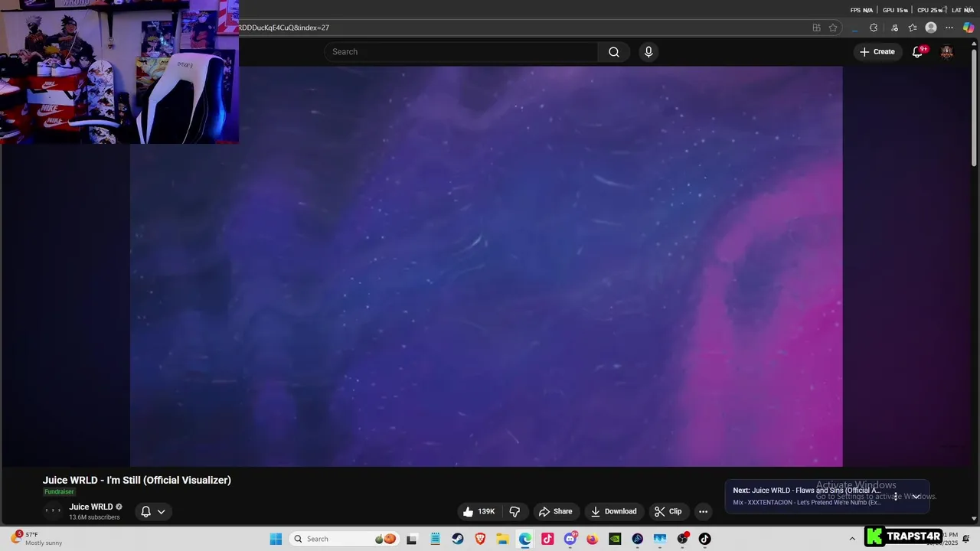The image size is (980, 551).
Task: Open browser profile avatar
Action: pyautogui.click(x=931, y=28)
